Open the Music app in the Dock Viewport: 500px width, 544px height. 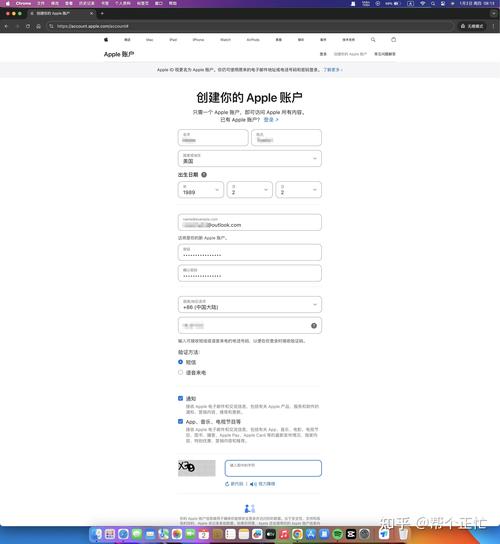point(284,534)
